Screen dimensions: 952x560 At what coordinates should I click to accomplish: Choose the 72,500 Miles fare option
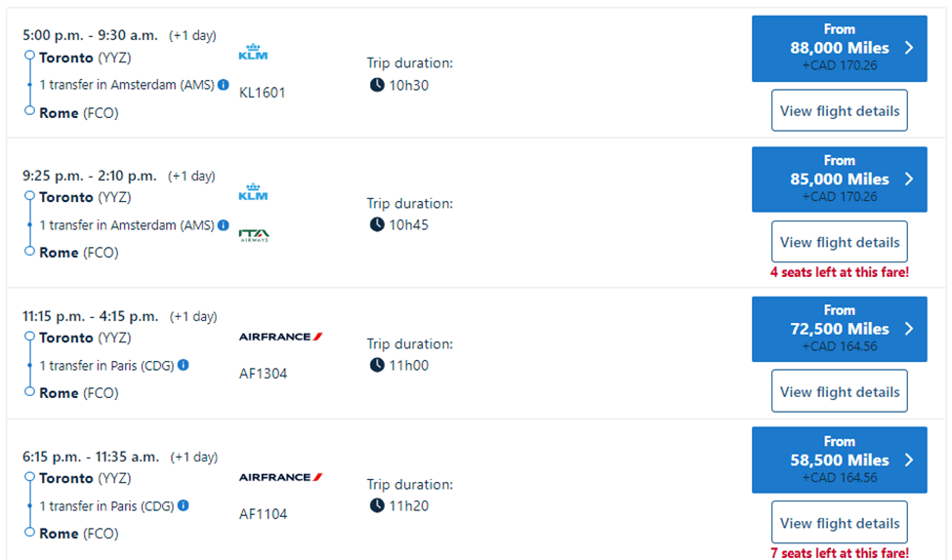pyautogui.click(x=839, y=329)
